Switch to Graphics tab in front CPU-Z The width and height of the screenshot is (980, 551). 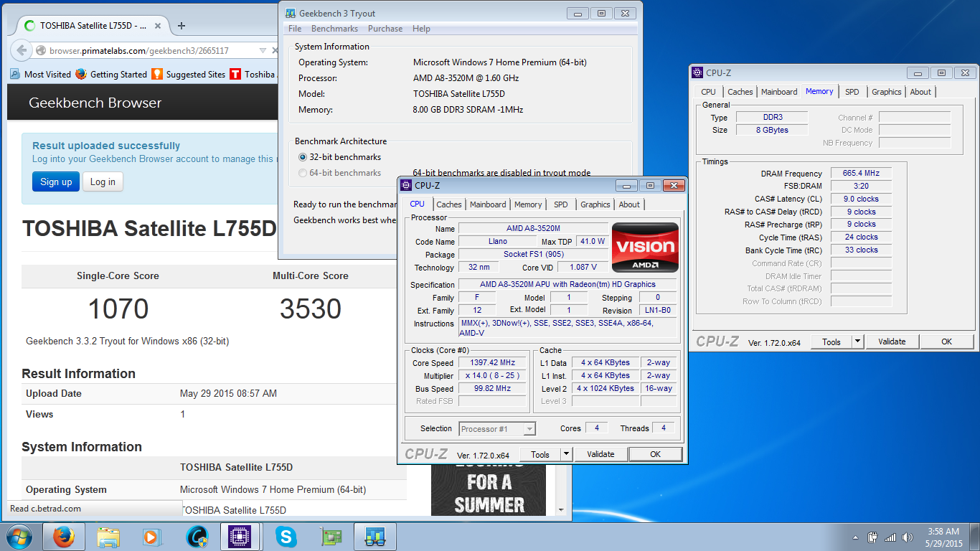click(595, 204)
